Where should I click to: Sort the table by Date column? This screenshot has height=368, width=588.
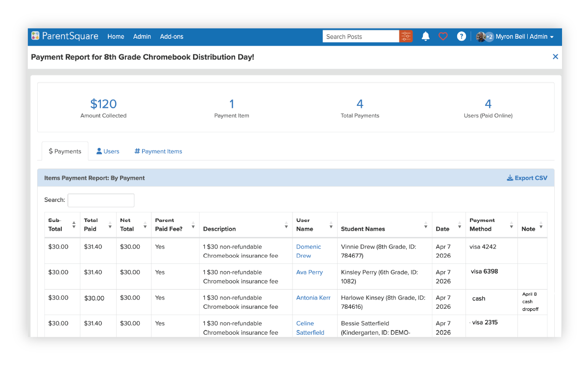(459, 225)
